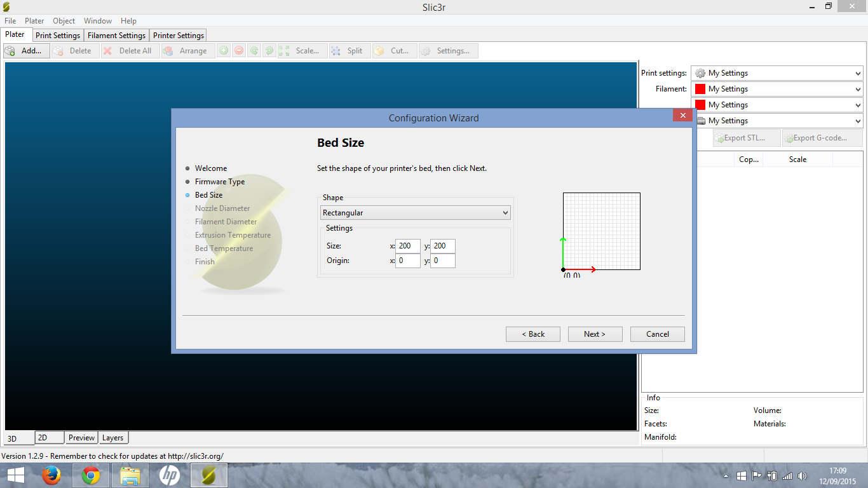Click the green plus More copies icon

(224, 51)
